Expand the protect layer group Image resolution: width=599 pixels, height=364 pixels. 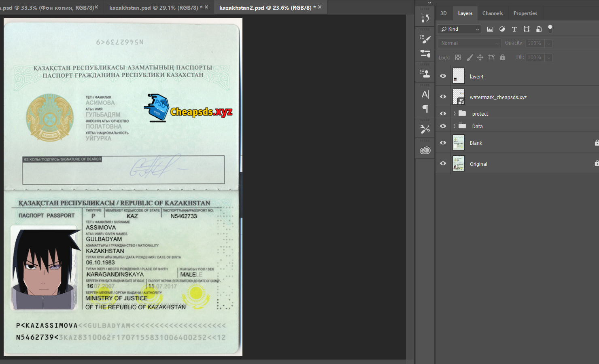[455, 114]
